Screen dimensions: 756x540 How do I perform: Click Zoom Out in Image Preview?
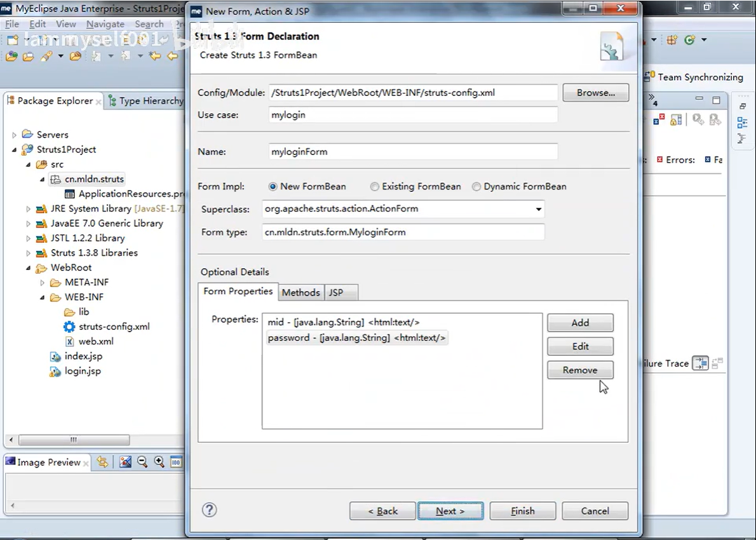[142, 462]
